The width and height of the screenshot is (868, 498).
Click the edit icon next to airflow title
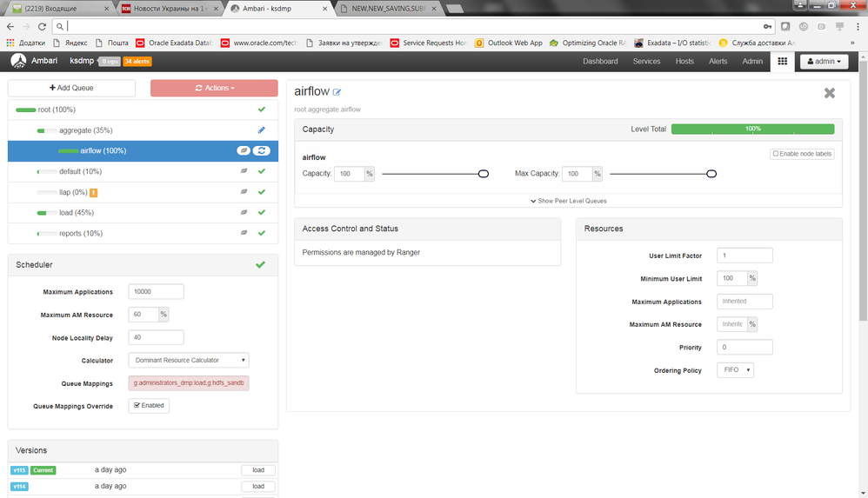coord(337,92)
